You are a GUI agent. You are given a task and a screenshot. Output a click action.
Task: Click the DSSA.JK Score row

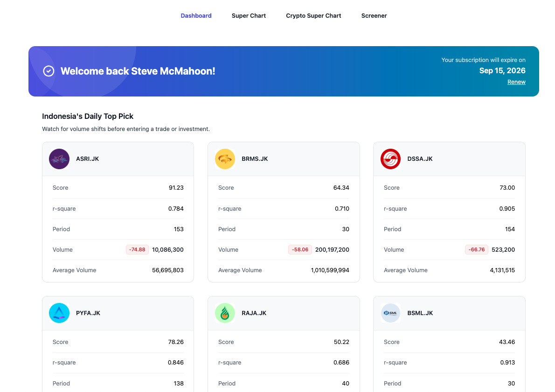[449, 187]
